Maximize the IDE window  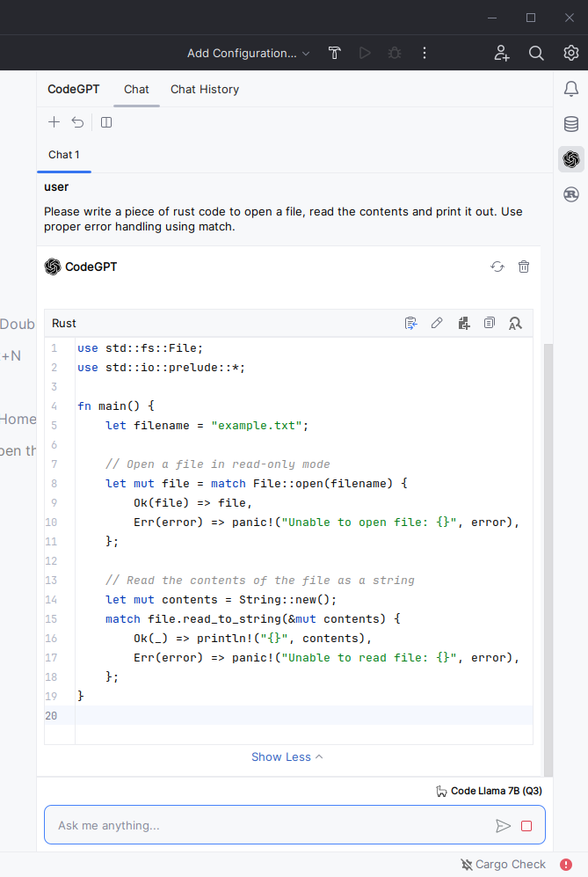pyautogui.click(x=531, y=18)
